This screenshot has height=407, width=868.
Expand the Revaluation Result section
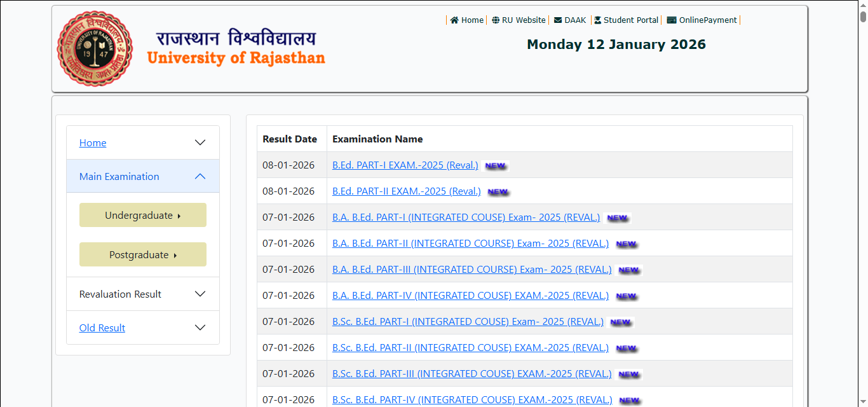pos(200,294)
